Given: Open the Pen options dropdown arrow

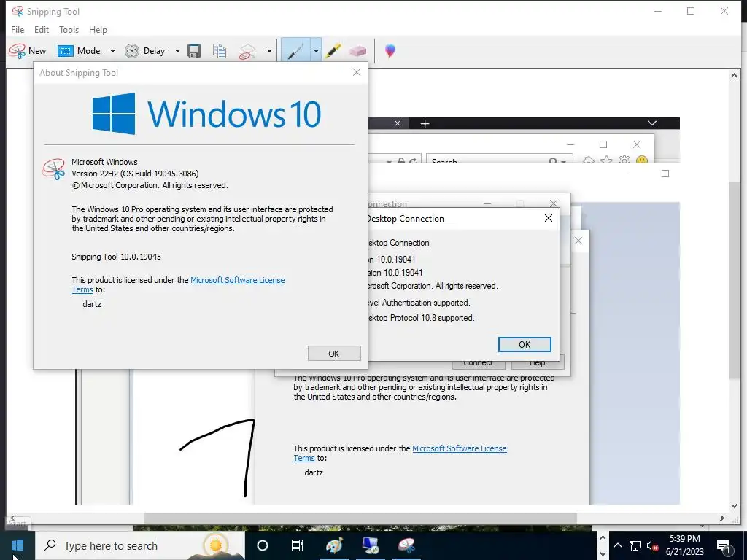Looking at the screenshot, I should (316, 51).
